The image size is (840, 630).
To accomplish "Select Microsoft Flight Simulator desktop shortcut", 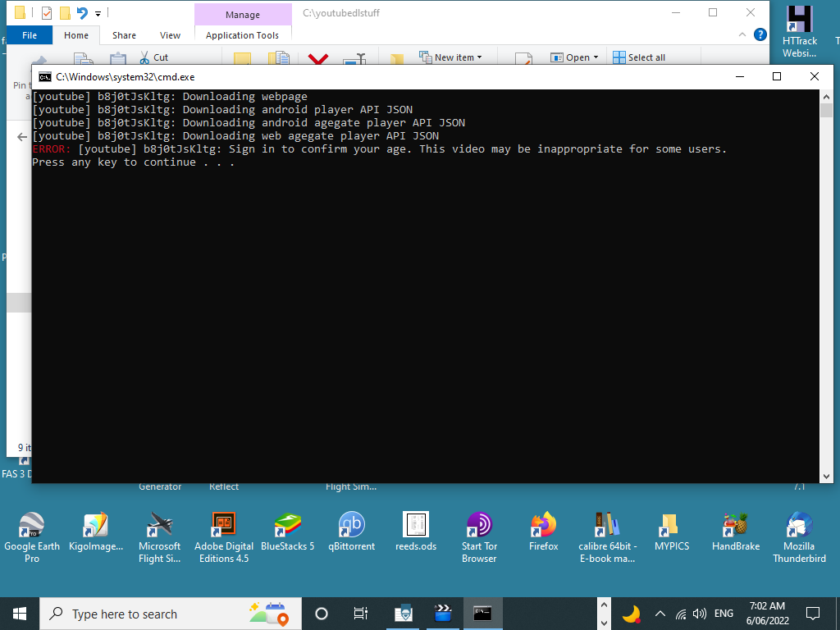I will point(160,536).
